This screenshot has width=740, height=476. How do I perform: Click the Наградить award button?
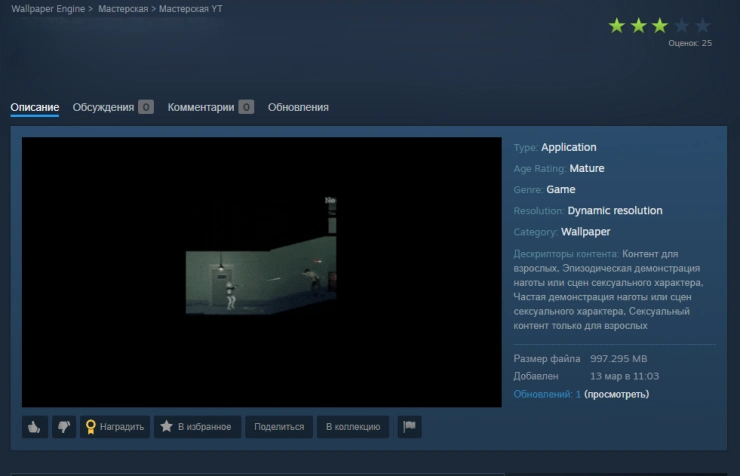coord(115,426)
